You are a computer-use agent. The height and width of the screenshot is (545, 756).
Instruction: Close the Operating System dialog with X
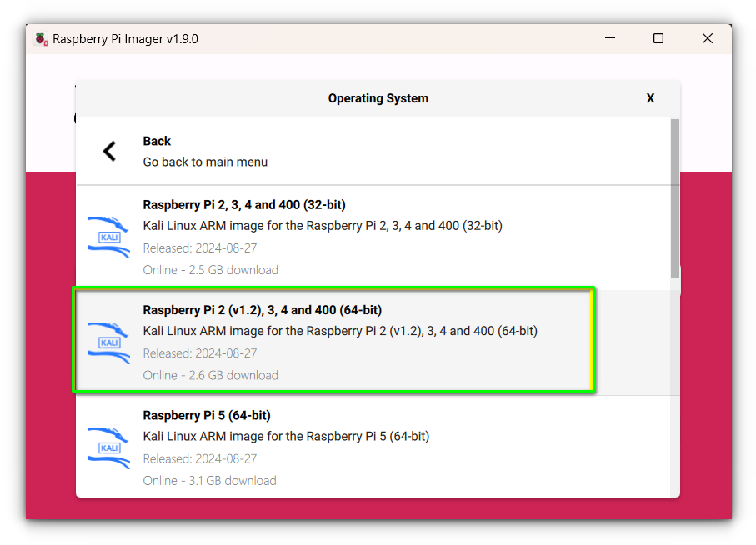tap(650, 98)
